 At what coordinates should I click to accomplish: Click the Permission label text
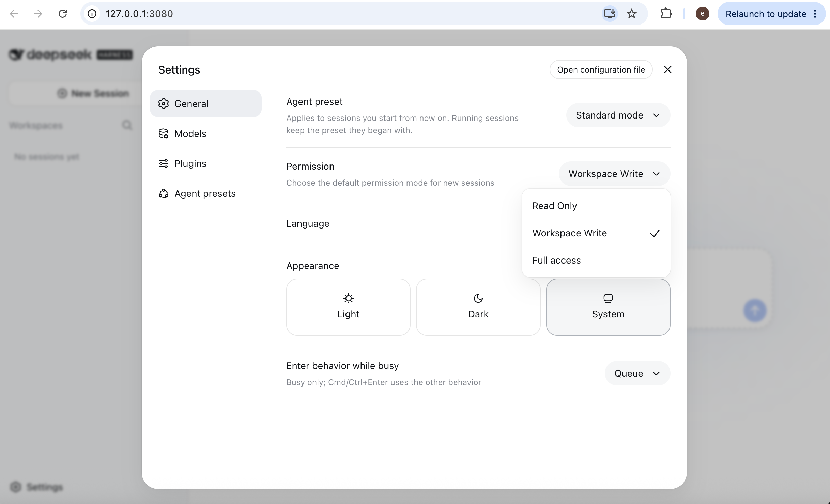click(310, 166)
